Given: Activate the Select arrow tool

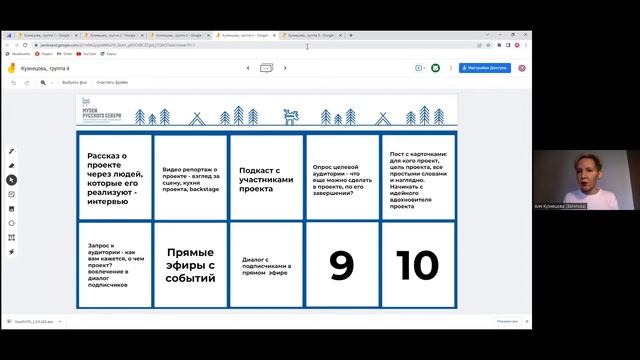Looking at the screenshot, I should [11, 180].
